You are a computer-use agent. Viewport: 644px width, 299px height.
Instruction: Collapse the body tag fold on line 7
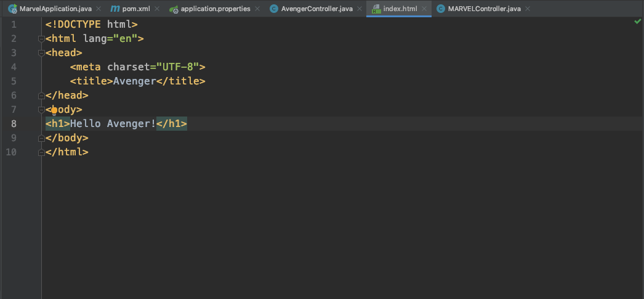(x=41, y=110)
